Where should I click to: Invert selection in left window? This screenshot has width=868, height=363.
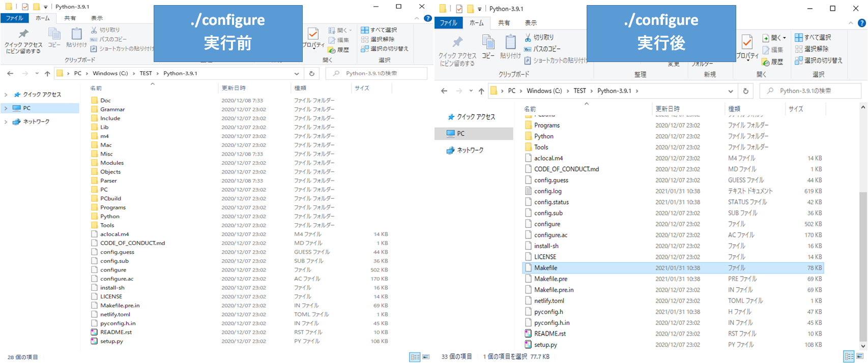tap(385, 49)
